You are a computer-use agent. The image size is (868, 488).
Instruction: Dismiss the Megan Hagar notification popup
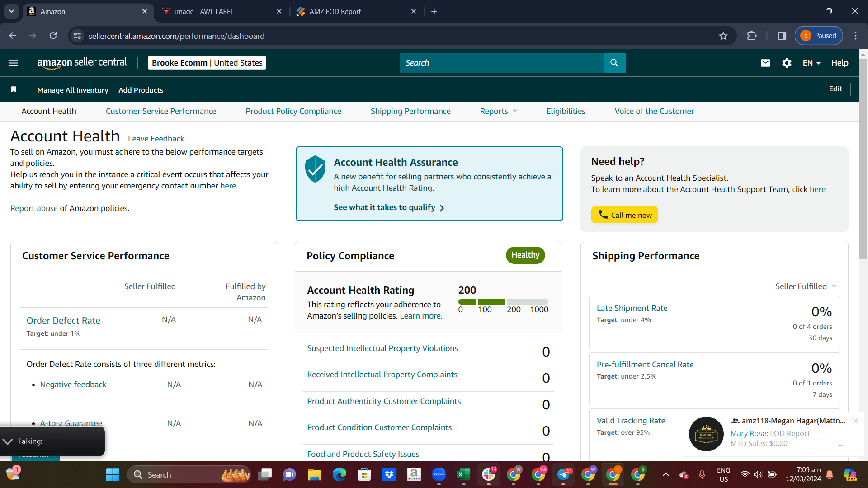pos(855,421)
